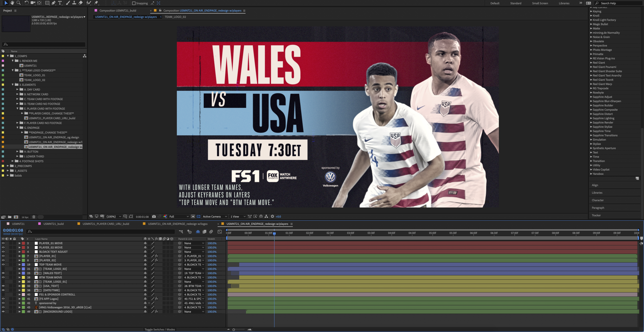Open the composition flowchart icon
Viewport: 644px width, 332px height.
(266, 217)
